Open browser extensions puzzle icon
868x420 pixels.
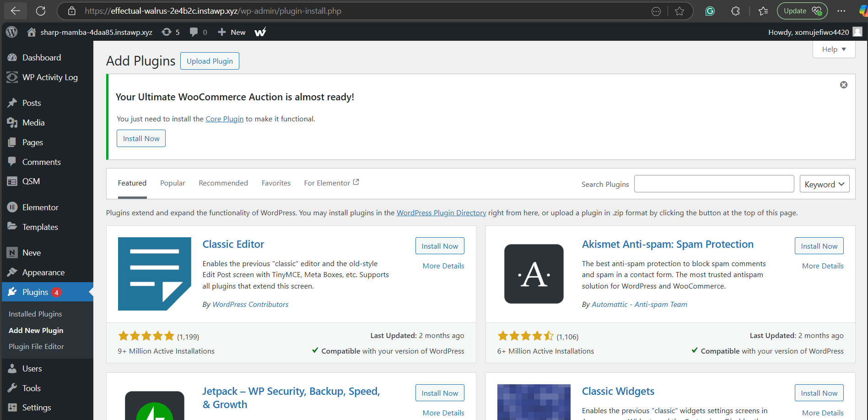735,11
